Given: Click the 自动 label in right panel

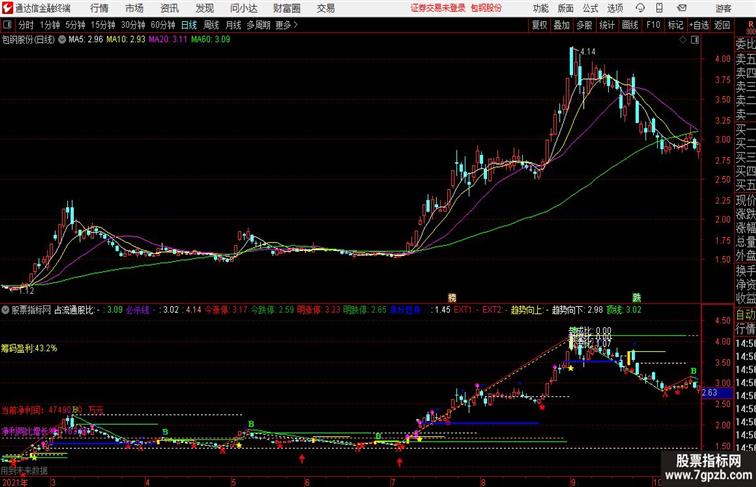Looking at the screenshot, I should pyautogui.click(x=745, y=315).
